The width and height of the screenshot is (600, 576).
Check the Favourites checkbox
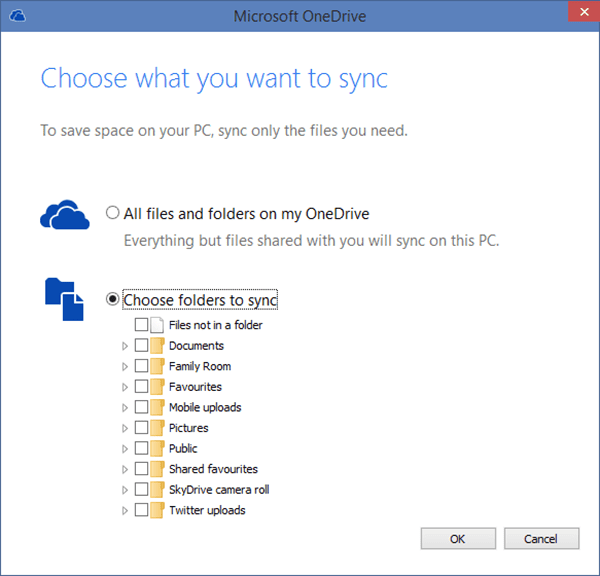click(x=142, y=386)
